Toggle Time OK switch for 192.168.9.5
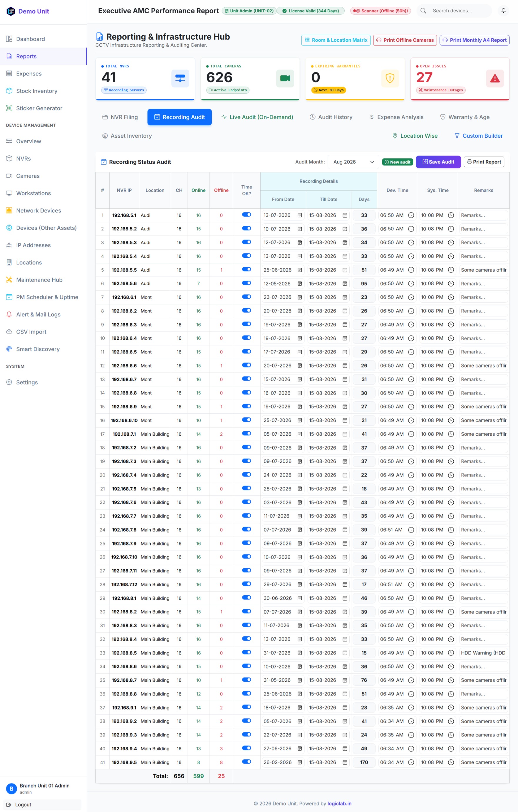The width and height of the screenshot is (518, 812). tap(247, 762)
